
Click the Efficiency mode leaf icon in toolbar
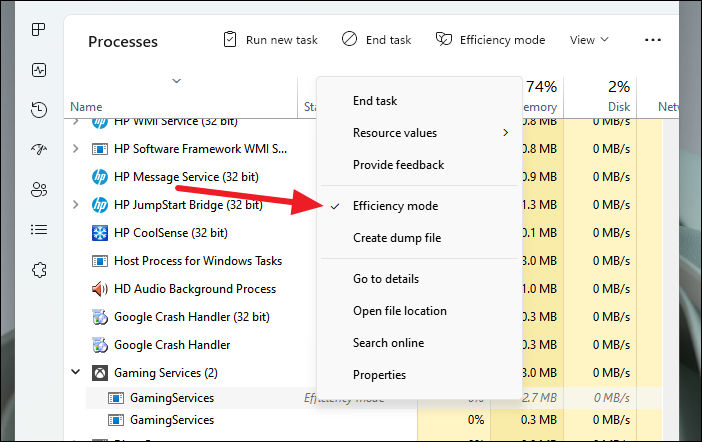pos(444,39)
